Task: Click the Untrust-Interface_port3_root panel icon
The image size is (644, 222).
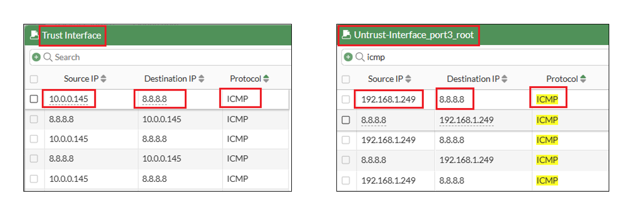Action: click(x=346, y=35)
